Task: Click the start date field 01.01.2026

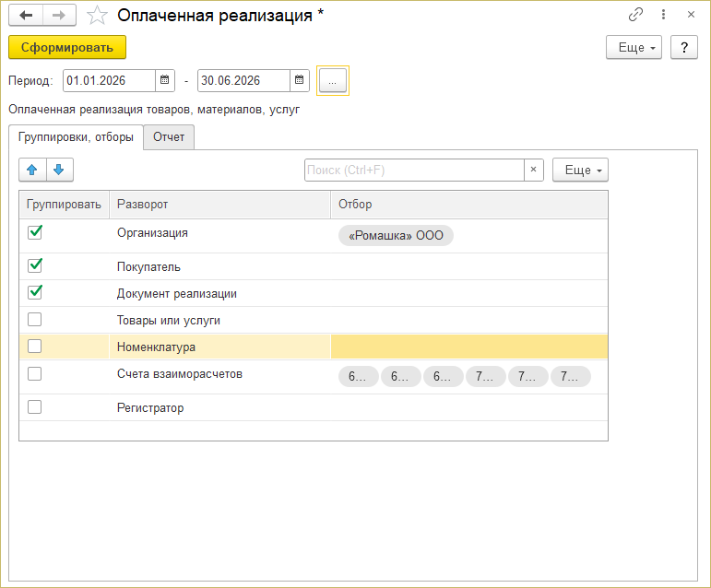Action: [110, 80]
